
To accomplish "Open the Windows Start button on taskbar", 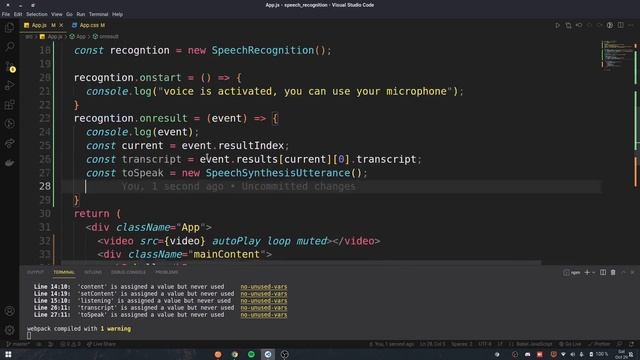I will 8,354.
